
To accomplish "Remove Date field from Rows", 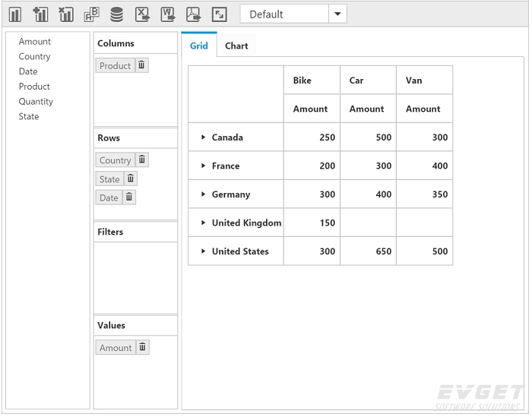I will 129,197.
